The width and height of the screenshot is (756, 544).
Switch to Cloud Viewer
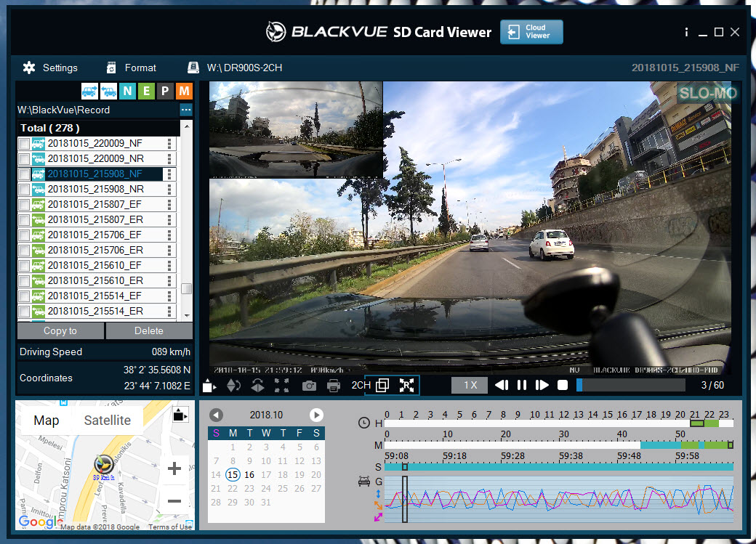(x=531, y=32)
